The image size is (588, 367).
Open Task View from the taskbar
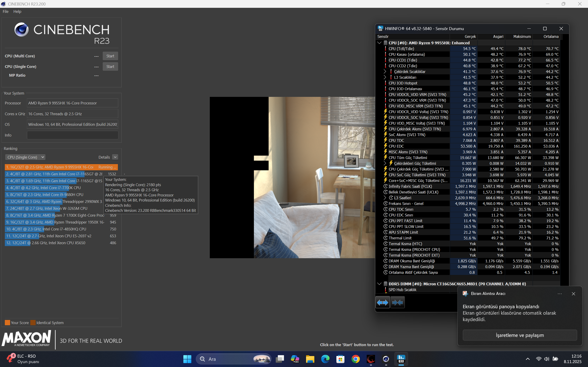pos(280,359)
